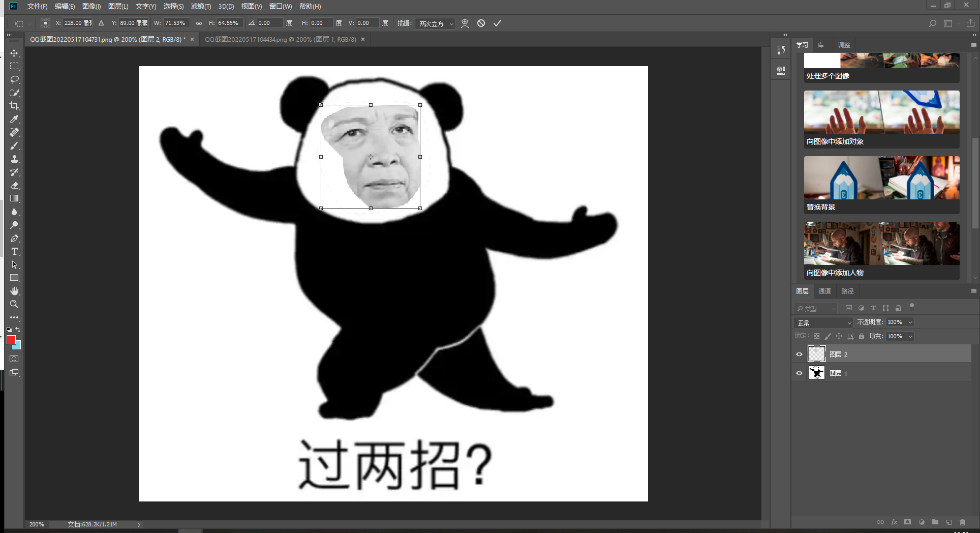Commit the transform with the checkmark
Viewport: 980px width, 533px height.
tap(497, 23)
